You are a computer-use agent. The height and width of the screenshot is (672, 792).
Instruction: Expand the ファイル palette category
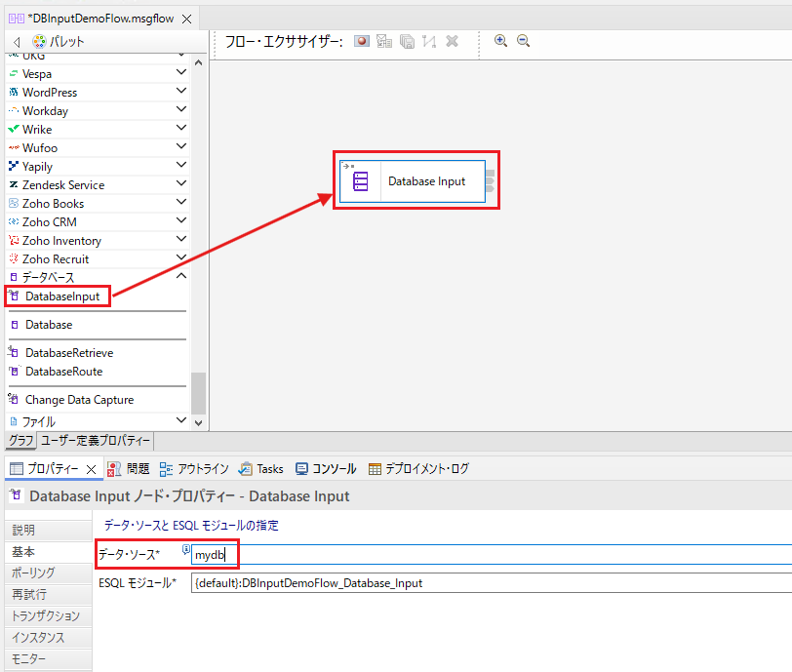[181, 419]
